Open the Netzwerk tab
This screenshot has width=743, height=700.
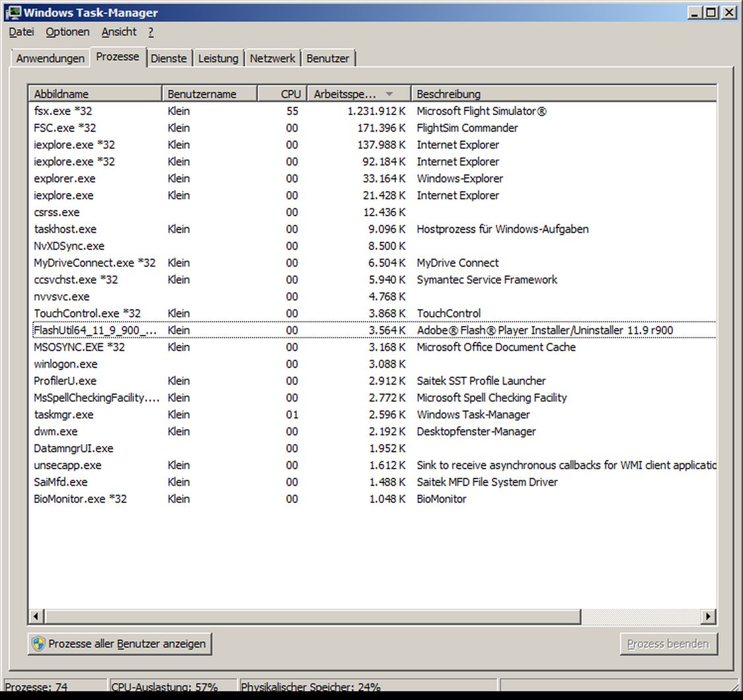click(272, 58)
